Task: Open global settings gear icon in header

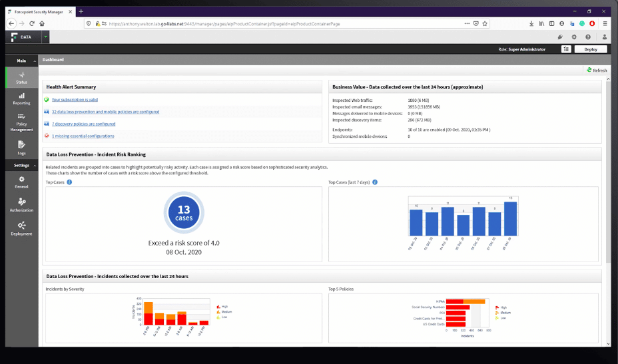Action: point(574,37)
